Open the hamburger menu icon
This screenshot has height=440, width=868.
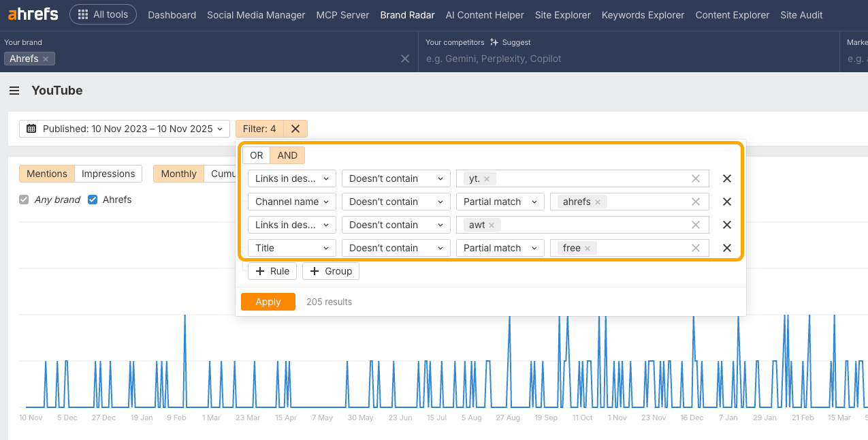coord(14,91)
